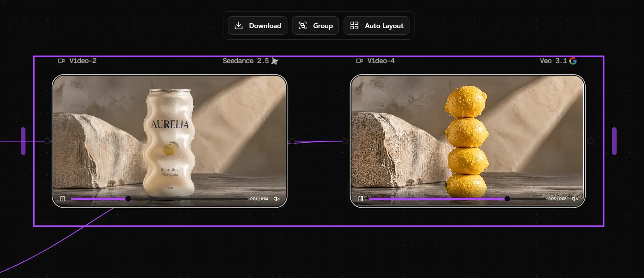This screenshot has height=278, width=644.
Task: Select the Video-4 node title
Action: pos(381,61)
